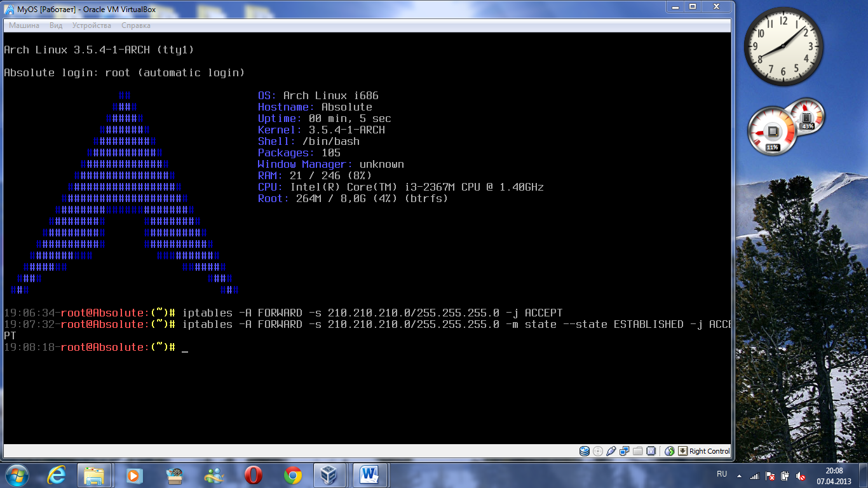This screenshot has width=868, height=488.
Task: Click the muted volume tray icon
Action: pos(801,475)
